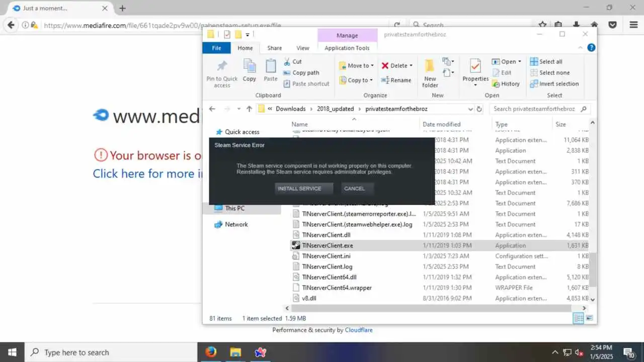Open Explorer Help question mark icon
The width and height of the screenshot is (644, 362).
click(591, 48)
